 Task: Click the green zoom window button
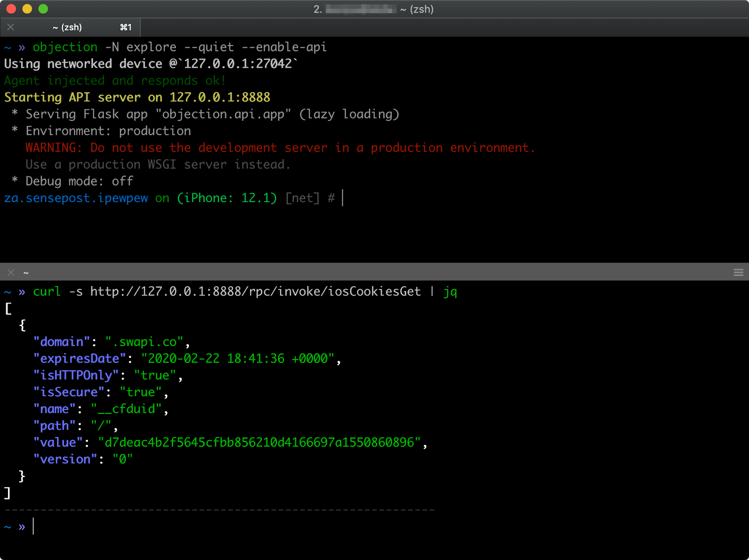pos(43,9)
